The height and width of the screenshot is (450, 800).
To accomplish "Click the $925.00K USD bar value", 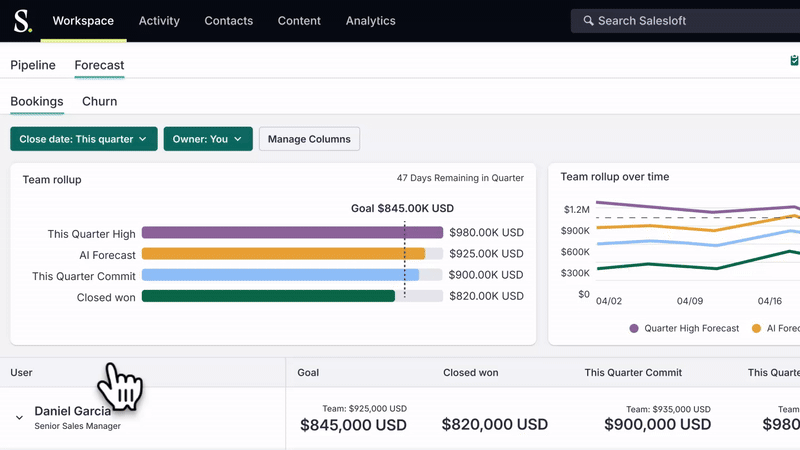I will point(486,254).
